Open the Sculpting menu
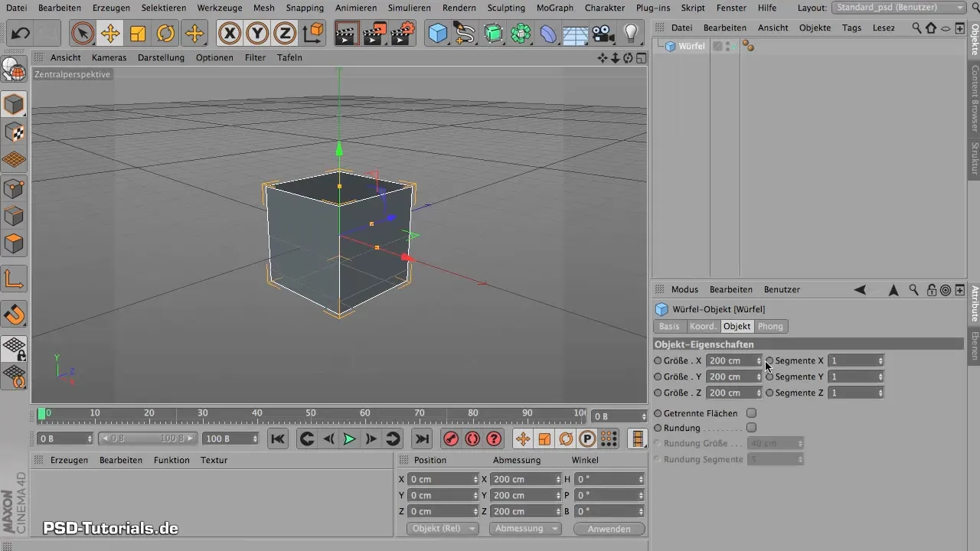Screen dimensions: 980x551 506,8
